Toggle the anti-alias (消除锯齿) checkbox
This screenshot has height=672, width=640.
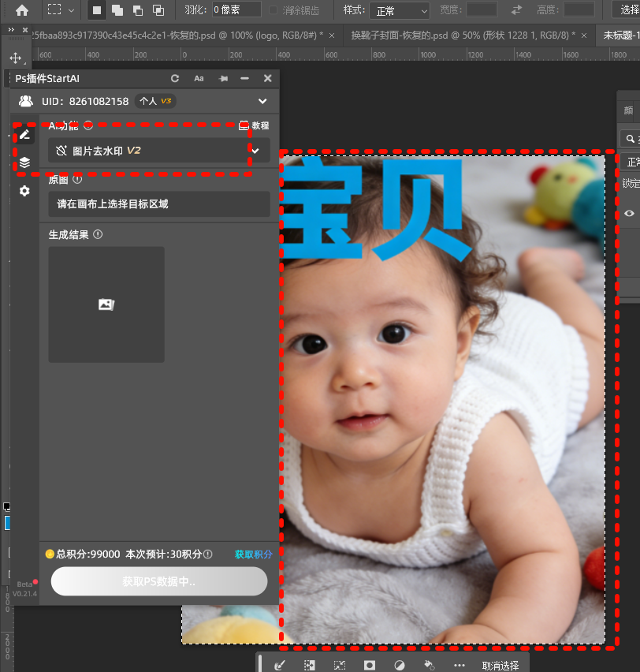click(273, 10)
